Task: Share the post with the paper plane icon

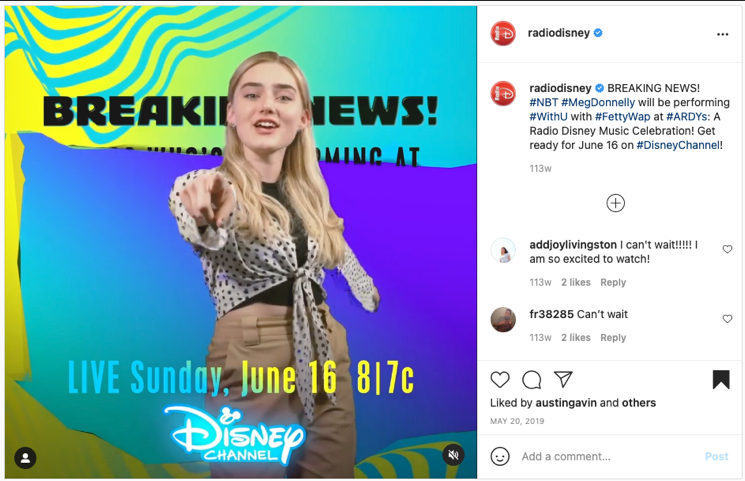Action: pos(563,379)
